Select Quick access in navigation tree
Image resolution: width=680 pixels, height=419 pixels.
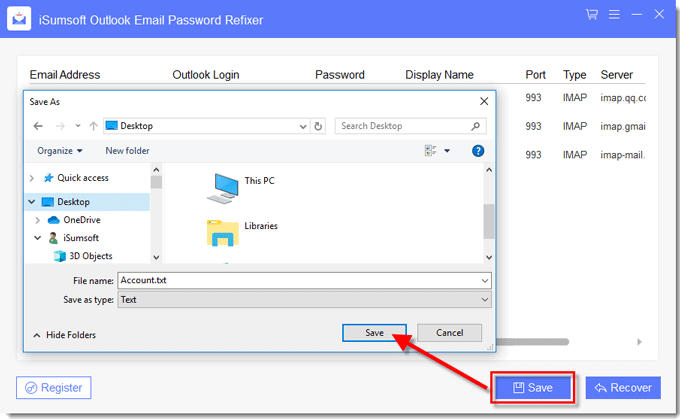pyautogui.click(x=83, y=178)
